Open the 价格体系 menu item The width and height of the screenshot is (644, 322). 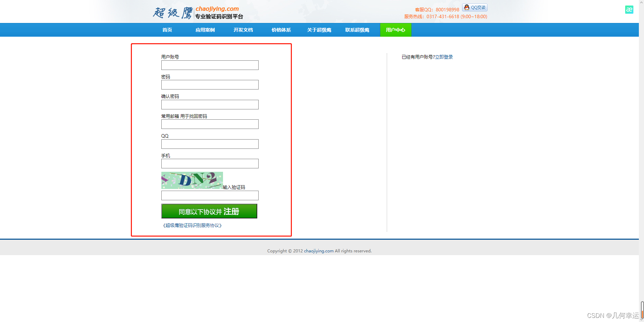(x=281, y=30)
